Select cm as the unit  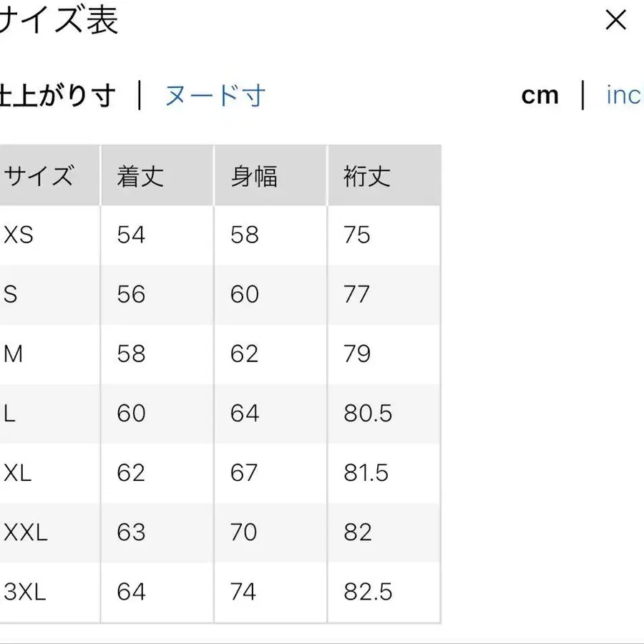(x=540, y=94)
